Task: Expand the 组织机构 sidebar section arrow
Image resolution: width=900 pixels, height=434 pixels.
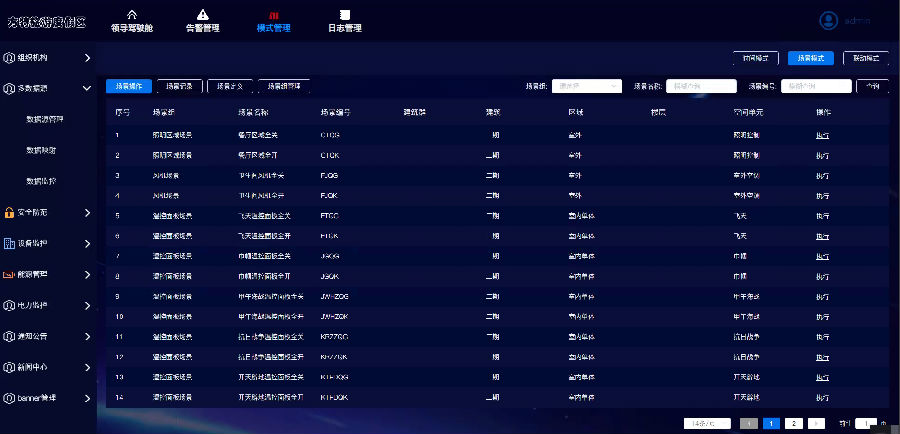Action: click(87, 58)
